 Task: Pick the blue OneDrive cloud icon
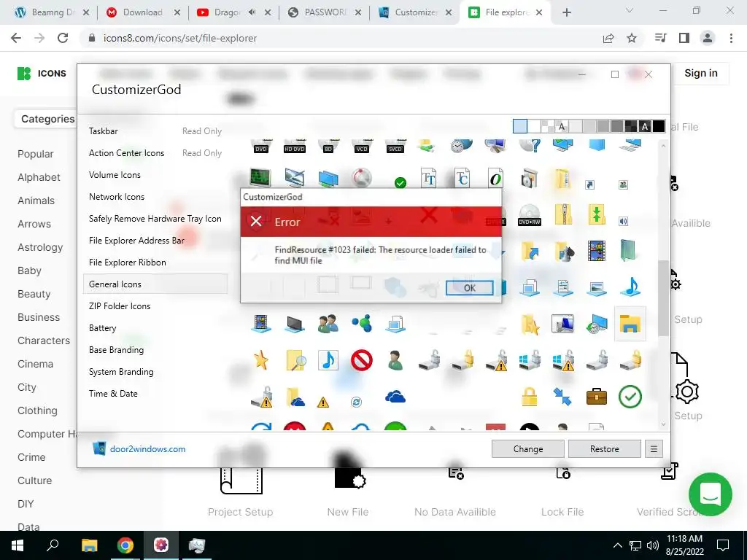point(395,397)
